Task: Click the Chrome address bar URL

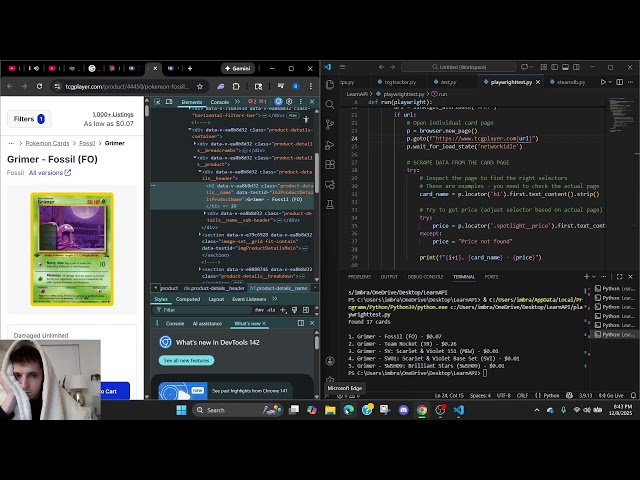Action: click(x=127, y=87)
